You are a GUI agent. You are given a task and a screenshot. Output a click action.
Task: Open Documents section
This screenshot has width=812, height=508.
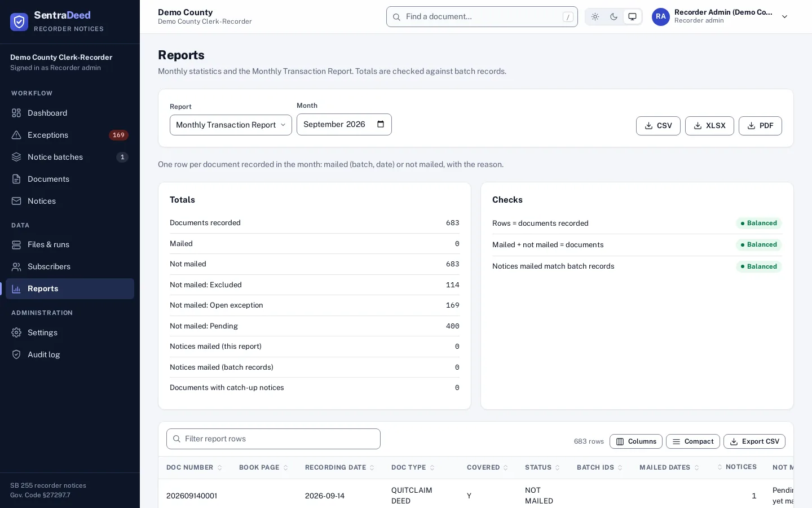(70, 179)
